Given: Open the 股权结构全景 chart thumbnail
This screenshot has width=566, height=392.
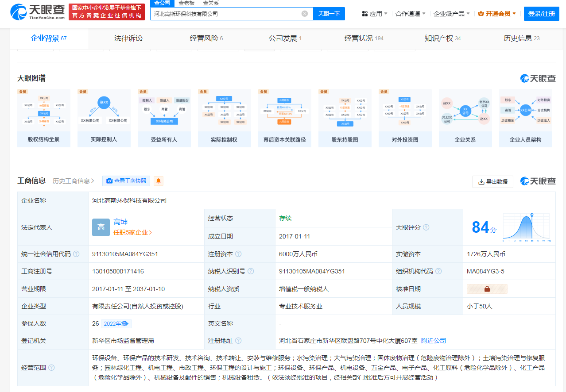Looking at the screenshot, I should coord(43,118).
